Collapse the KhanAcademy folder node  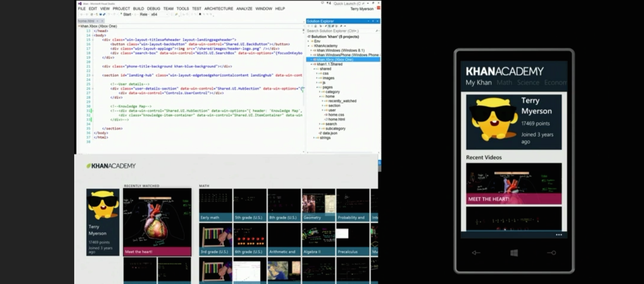[x=308, y=46]
